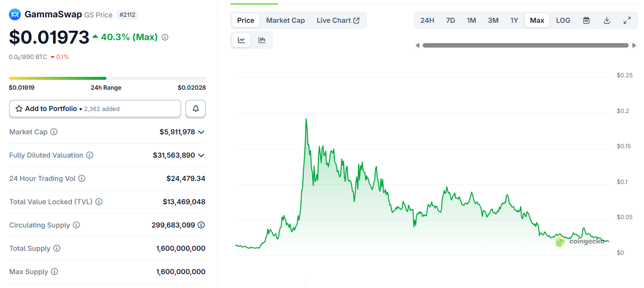Open Fully Diluted Valuation info icon
644x288 pixels.
pyautogui.click(x=90, y=155)
